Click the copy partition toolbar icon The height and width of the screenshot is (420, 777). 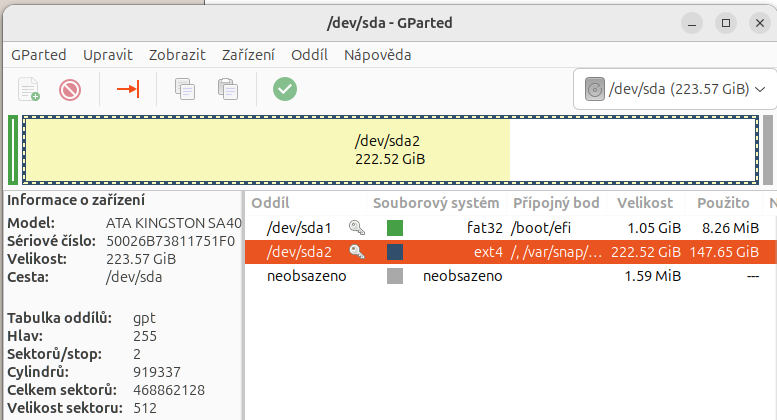point(185,90)
